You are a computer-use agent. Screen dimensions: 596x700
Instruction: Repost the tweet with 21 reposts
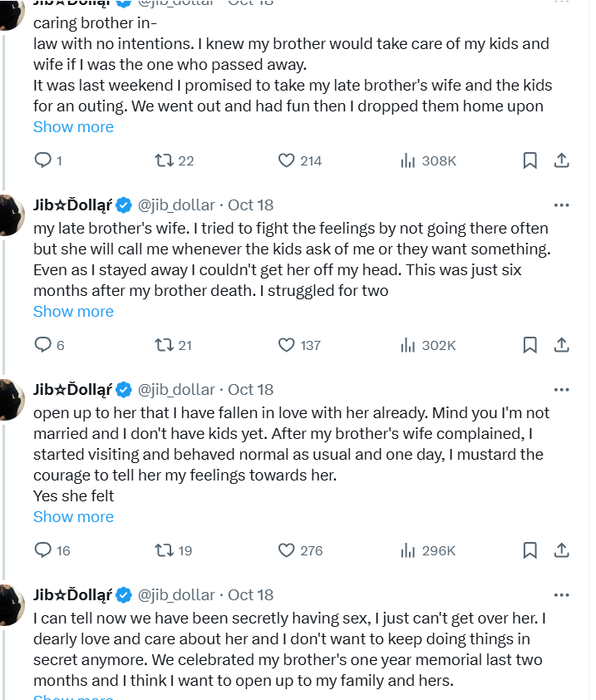(163, 345)
